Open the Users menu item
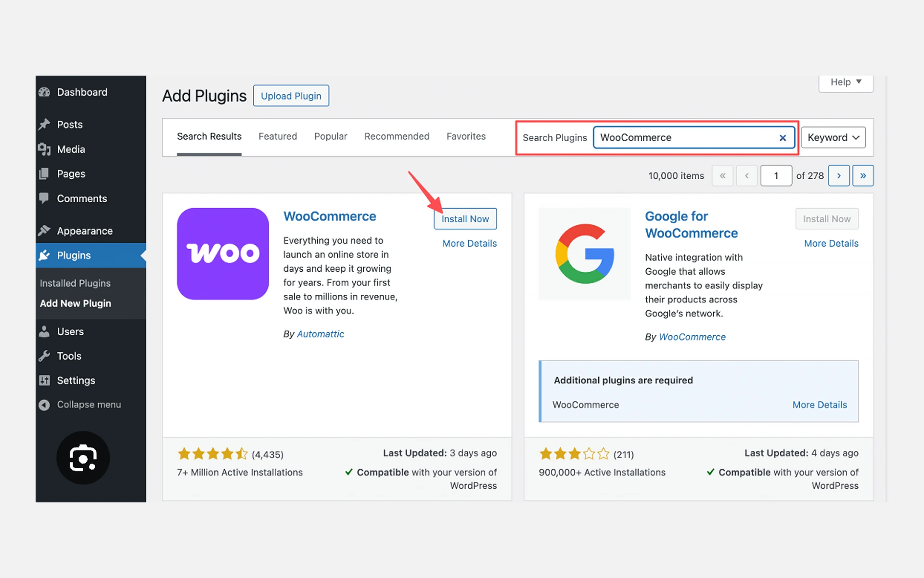Screen dimensions: 924x578 click(x=91, y=331)
